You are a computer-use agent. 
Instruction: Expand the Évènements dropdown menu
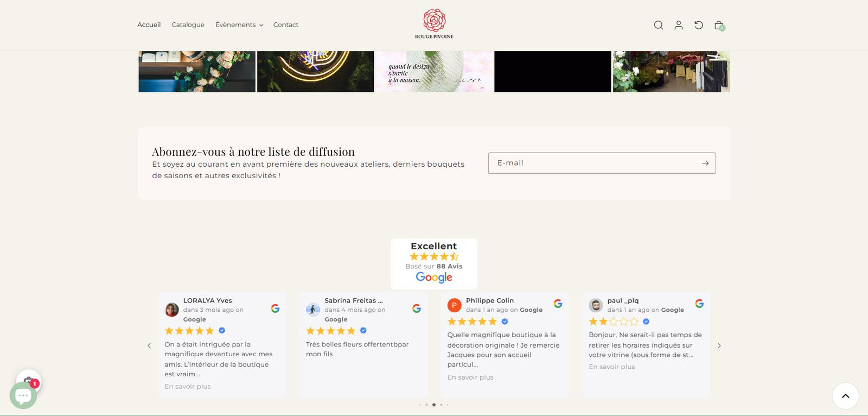click(x=239, y=25)
